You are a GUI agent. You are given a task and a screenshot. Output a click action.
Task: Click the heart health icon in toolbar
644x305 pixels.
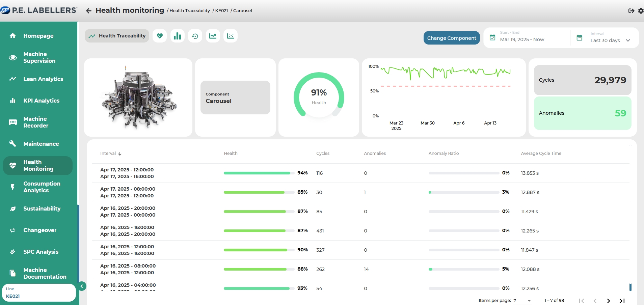pyautogui.click(x=160, y=36)
